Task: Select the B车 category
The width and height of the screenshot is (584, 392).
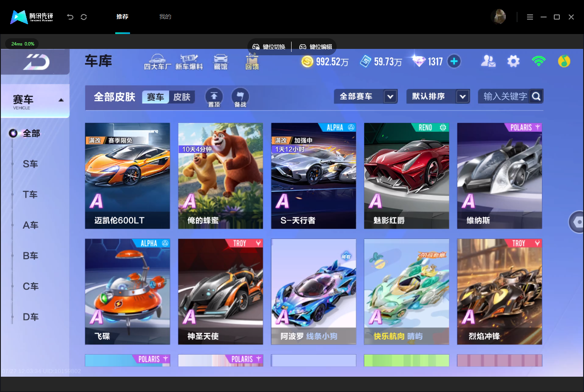Action: pos(31,256)
